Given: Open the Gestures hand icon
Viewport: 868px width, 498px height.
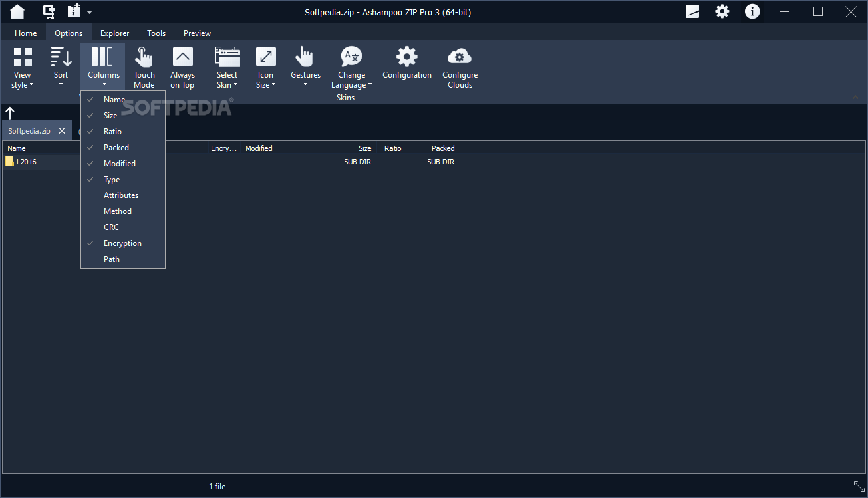Looking at the screenshot, I should [305, 57].
